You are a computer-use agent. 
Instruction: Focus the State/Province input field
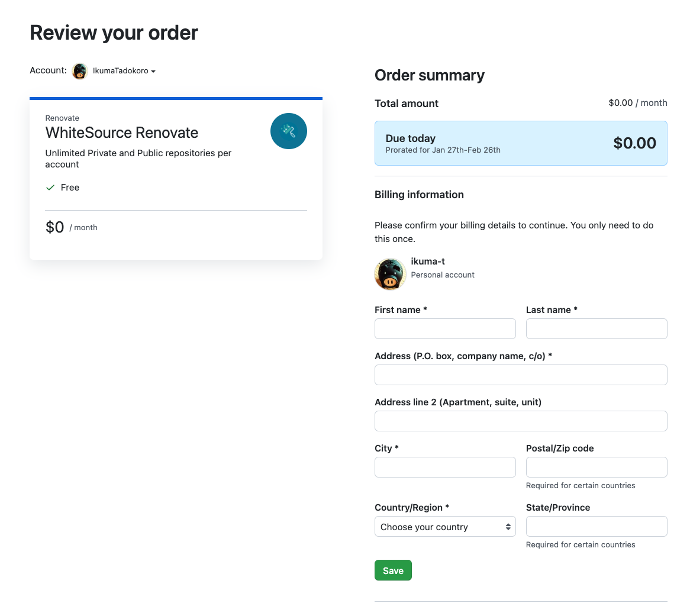pos(596,526)
